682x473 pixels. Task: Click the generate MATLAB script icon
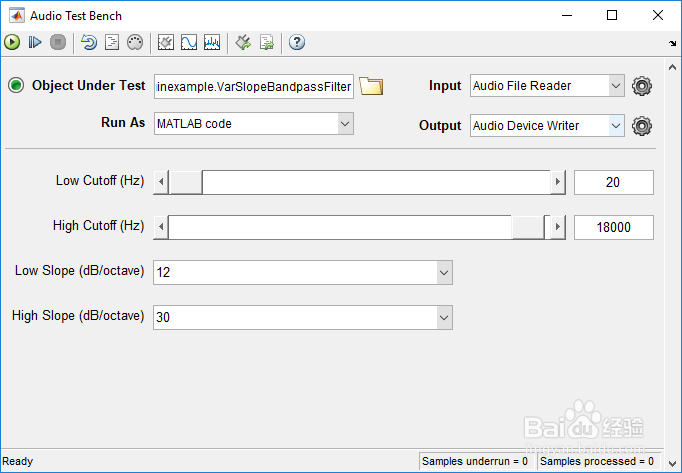[266, 42]
